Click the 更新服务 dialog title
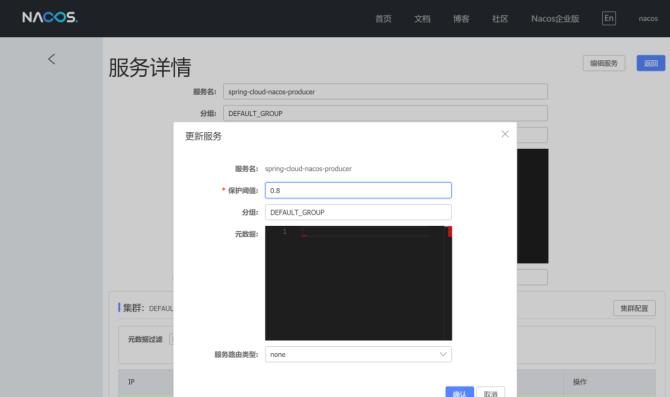Image resolution: width=670 pixels, height=397 pixels. click(203, 136)
